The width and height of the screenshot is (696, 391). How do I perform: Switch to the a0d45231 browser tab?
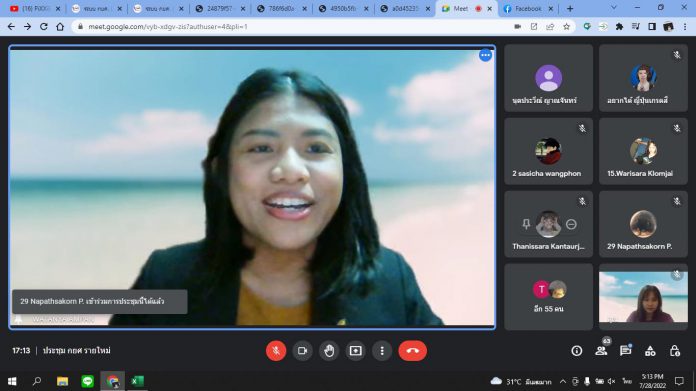click(405, 8)
